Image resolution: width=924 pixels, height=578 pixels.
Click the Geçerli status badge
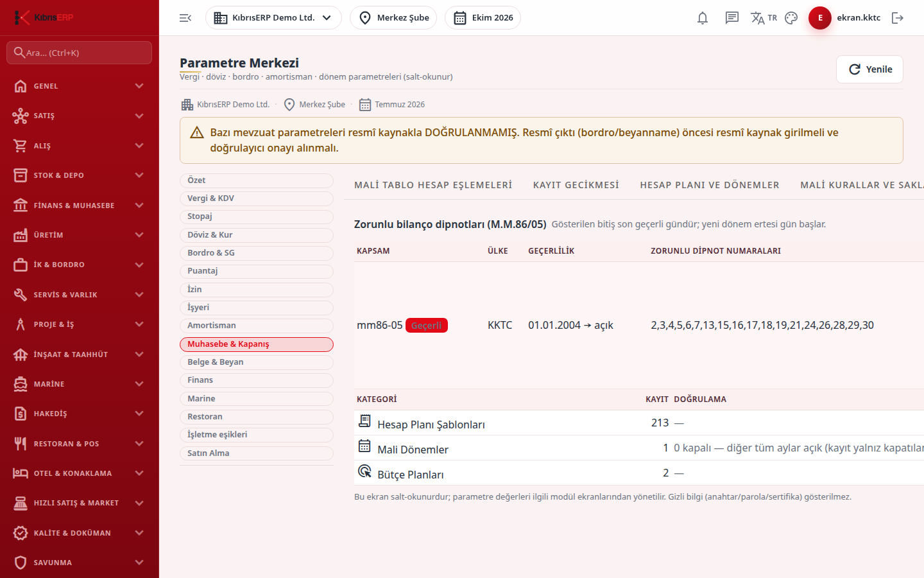click(x=427, y=326)
